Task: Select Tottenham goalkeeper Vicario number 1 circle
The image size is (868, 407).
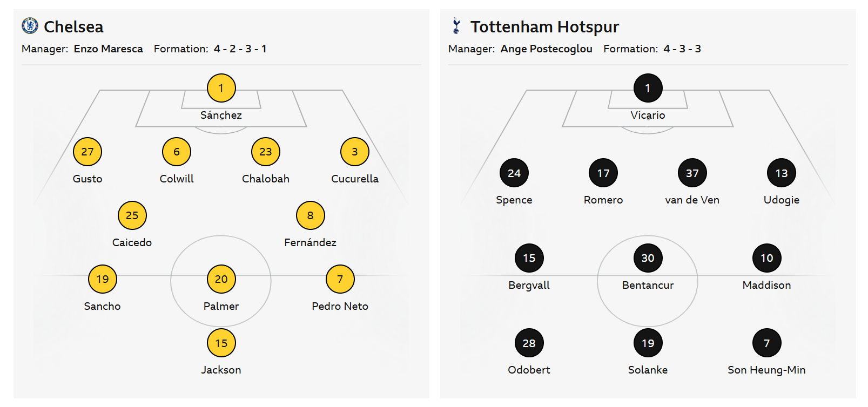Action: click(648, 88)
